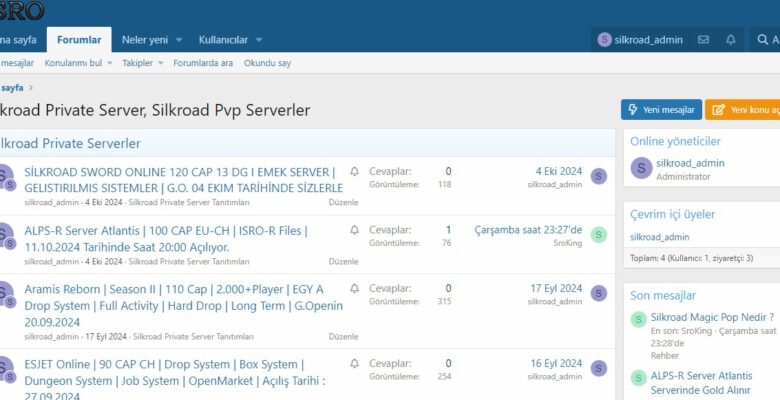Click Rehber category under Magic Pop post
This screenshot has width=780, height=400.
tap(665, 356)
